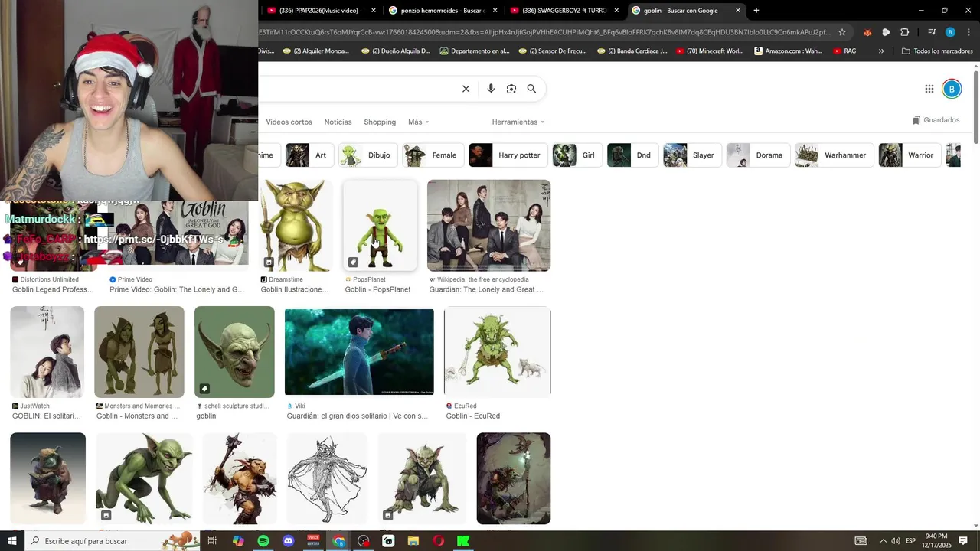980x551 pixels.
Task: Open the PopsPlanet green goblin image
Action: click(x=380, y=226)
